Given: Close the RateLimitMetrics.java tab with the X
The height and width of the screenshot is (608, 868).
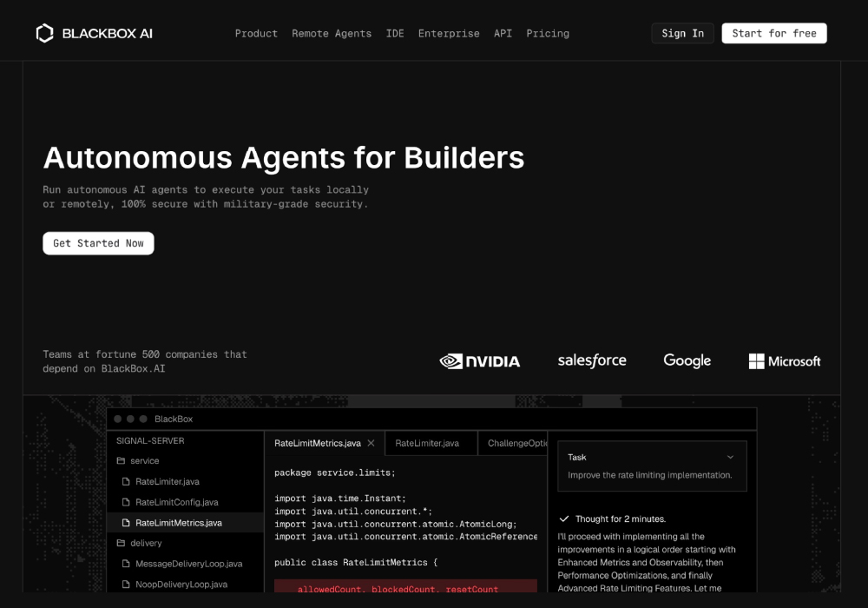Looking at the screenshot, I should pos(371,443).
